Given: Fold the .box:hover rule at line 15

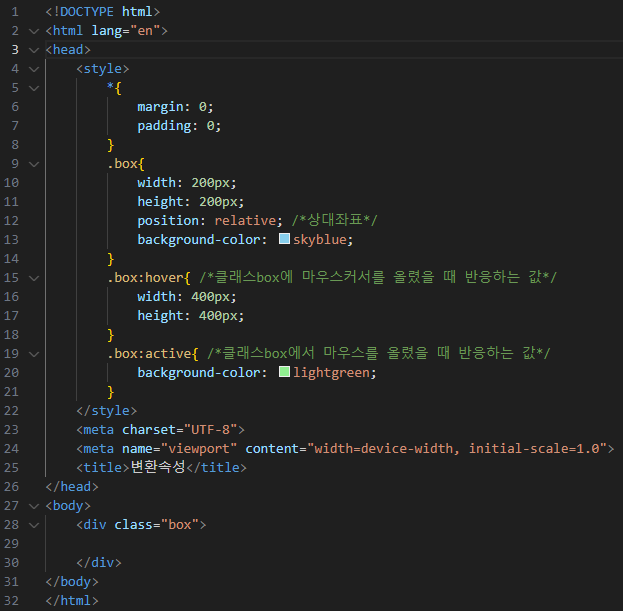Looking at the screenshot, I should [34, 278].
